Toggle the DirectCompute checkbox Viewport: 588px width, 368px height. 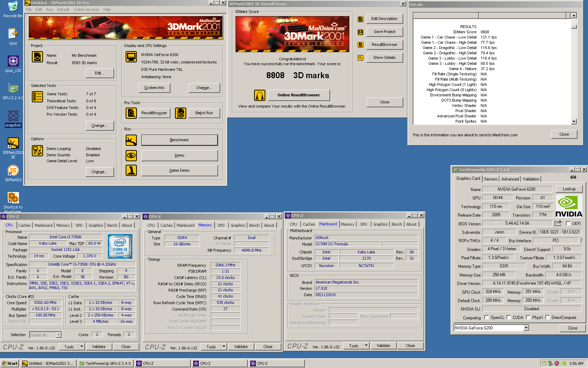pos(547,318)
